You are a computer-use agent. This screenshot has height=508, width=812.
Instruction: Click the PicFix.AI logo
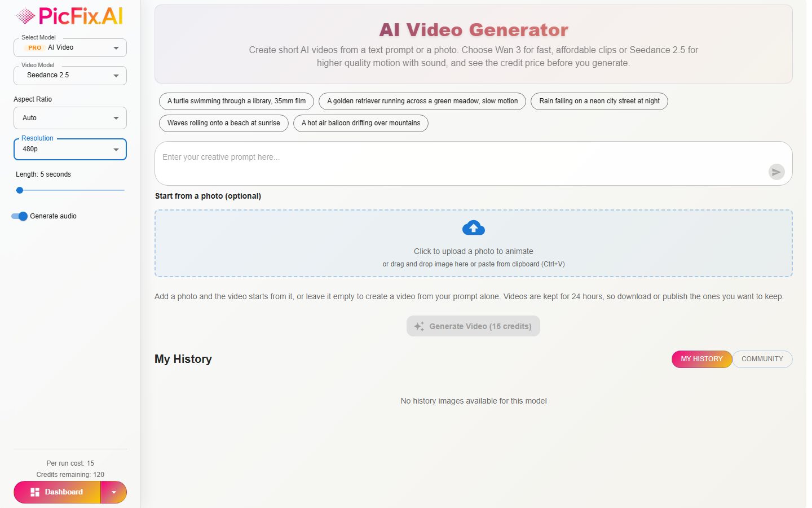coord(70,16)
